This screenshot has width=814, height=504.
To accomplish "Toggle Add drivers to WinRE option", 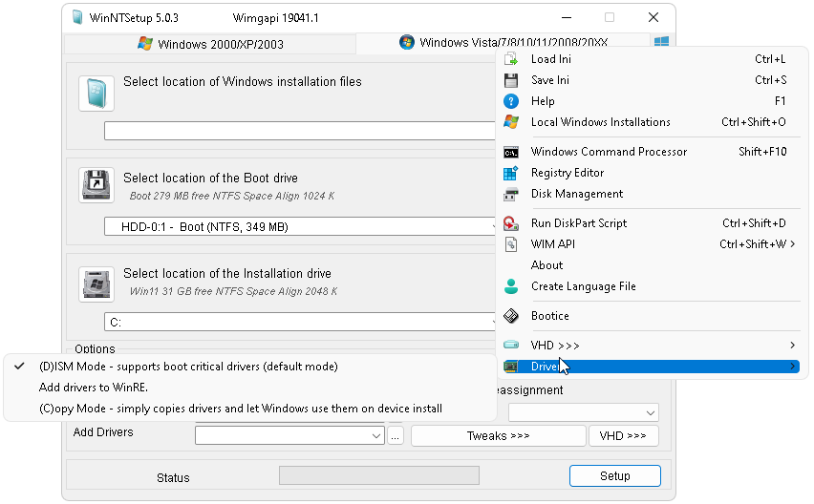I will (250, 388).
